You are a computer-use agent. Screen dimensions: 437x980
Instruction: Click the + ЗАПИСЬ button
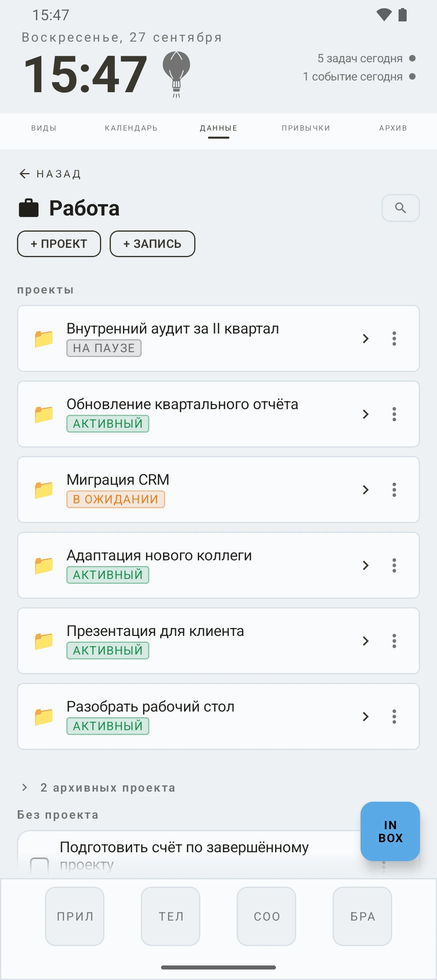(153, 244)
